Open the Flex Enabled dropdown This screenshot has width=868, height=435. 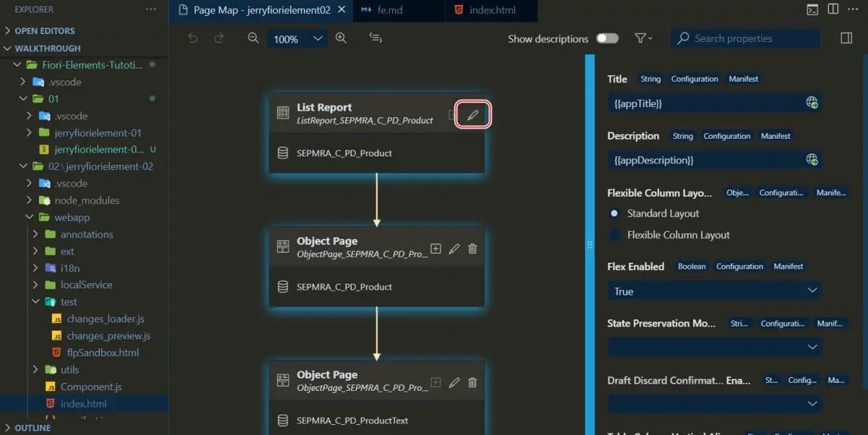pos(715,291)
